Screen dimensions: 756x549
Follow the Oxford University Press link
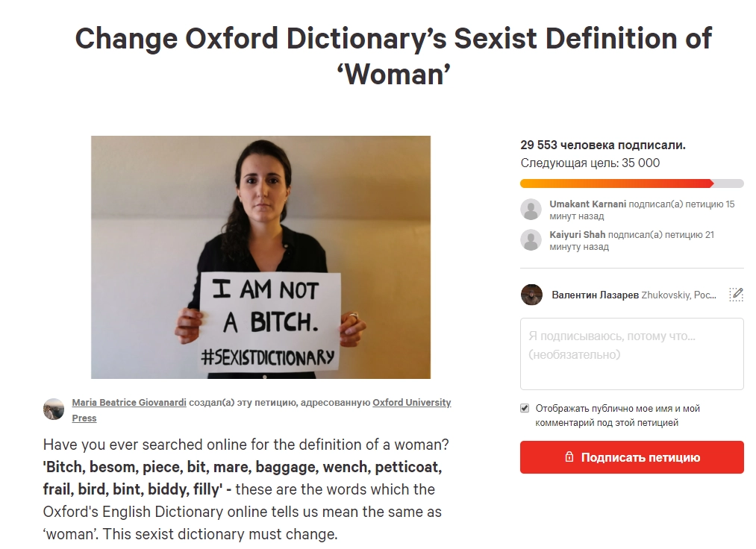411,403
